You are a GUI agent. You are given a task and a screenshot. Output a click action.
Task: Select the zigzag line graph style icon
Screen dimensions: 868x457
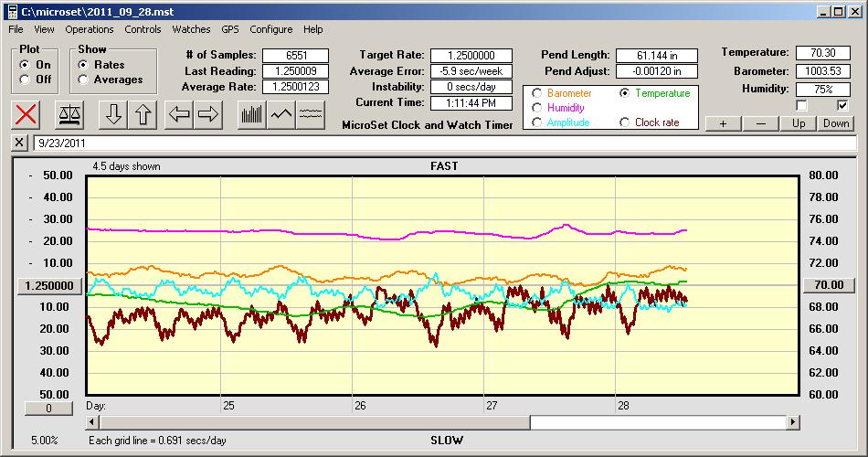pyautogui.click(x=281, y=114)
